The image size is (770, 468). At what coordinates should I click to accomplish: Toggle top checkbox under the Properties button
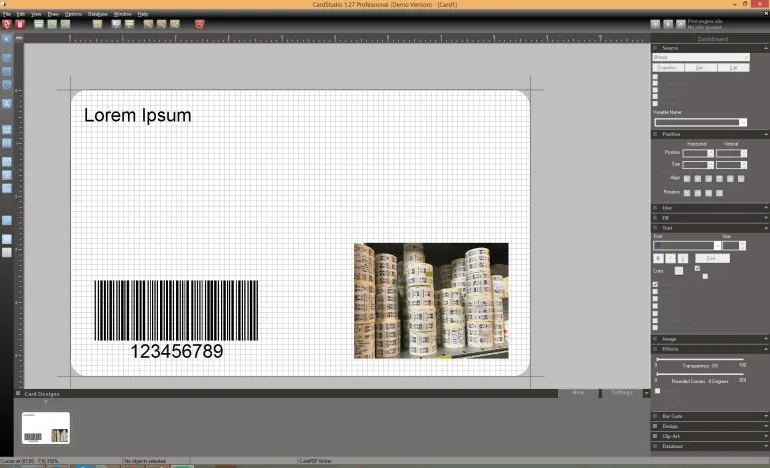coord(655,77)
